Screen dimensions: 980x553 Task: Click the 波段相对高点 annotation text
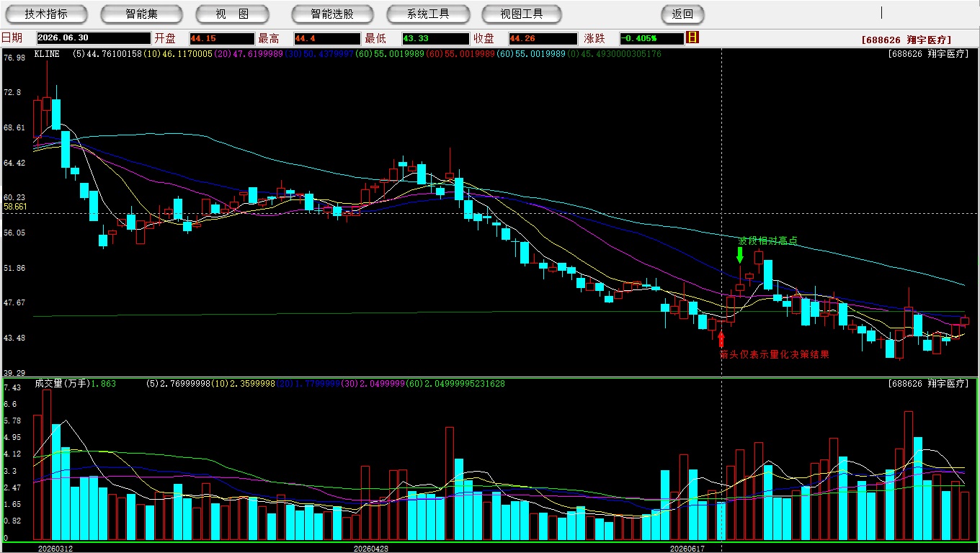pos(768,240)
